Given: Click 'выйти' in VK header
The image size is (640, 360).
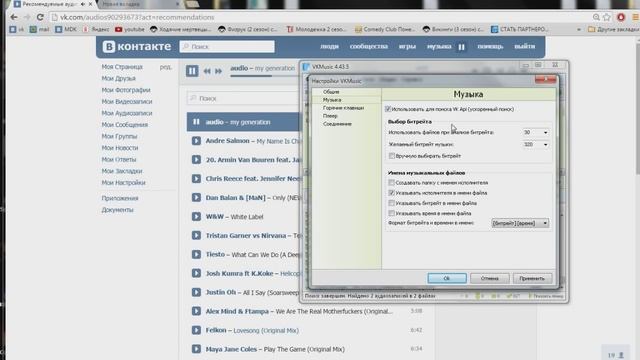Looking at the screenshot, I should [524, 47].
